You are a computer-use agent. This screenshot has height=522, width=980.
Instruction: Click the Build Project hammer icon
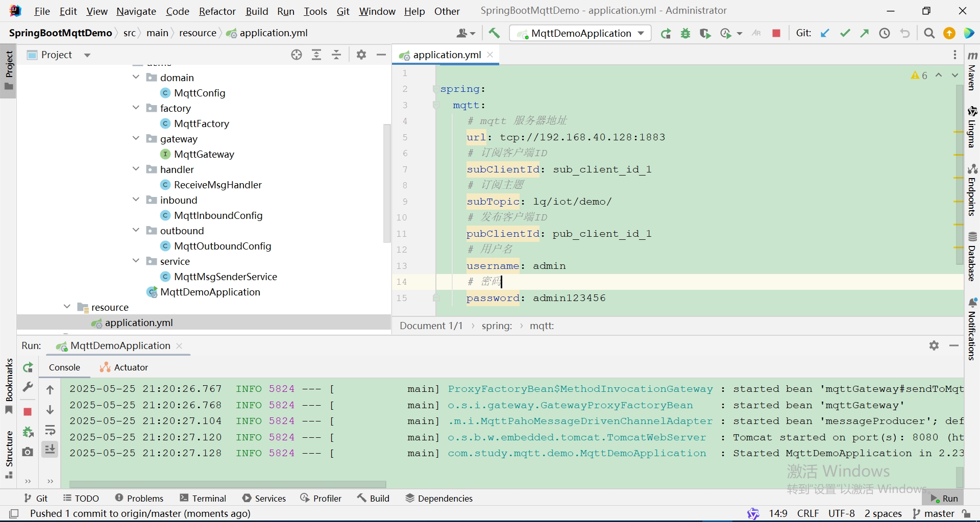coord(494,33)
